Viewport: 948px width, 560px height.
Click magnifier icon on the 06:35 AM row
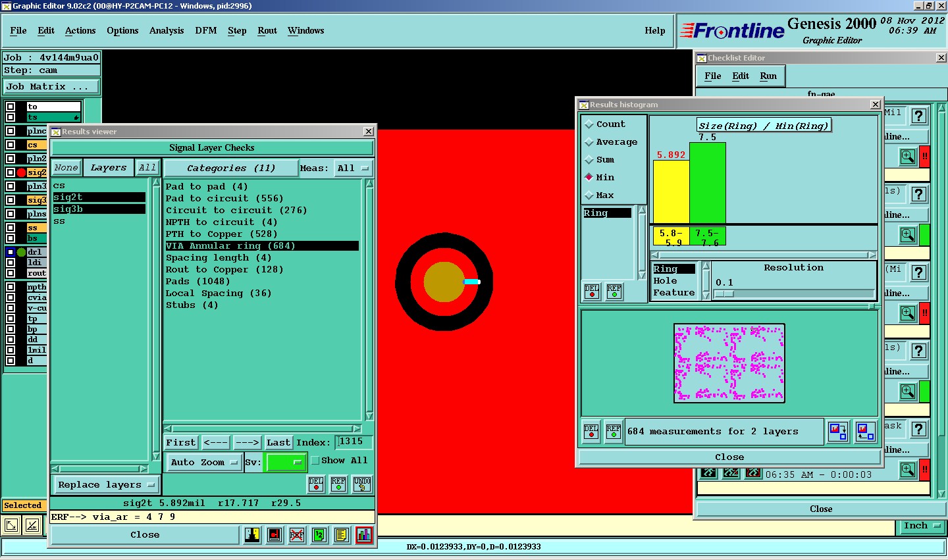click(908, 469)
